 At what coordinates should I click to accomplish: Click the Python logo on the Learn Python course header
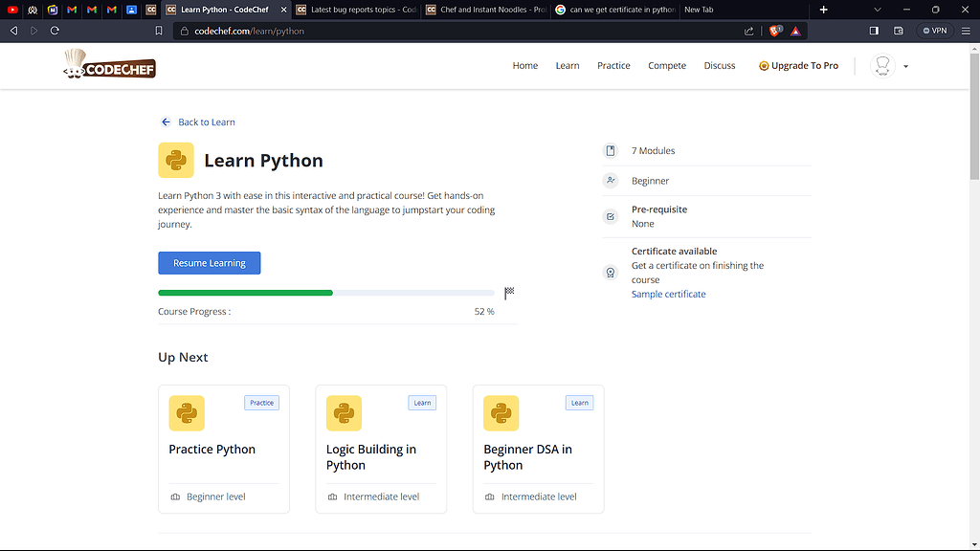[x=176, y=160]
